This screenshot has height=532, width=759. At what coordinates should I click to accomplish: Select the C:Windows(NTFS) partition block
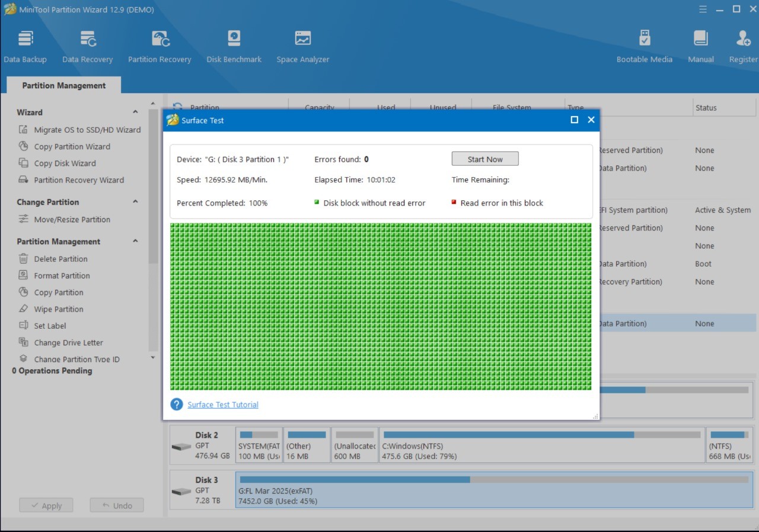[542, 444]
